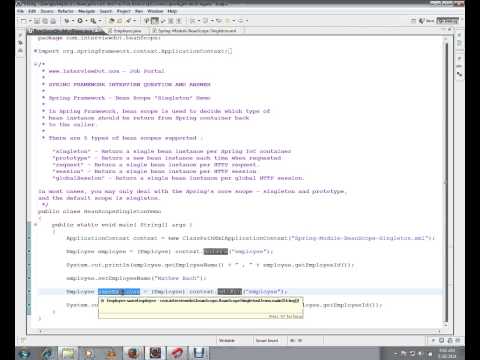Maximize the editor area
Screen dimensions: 480x360
tap(450, 29)
